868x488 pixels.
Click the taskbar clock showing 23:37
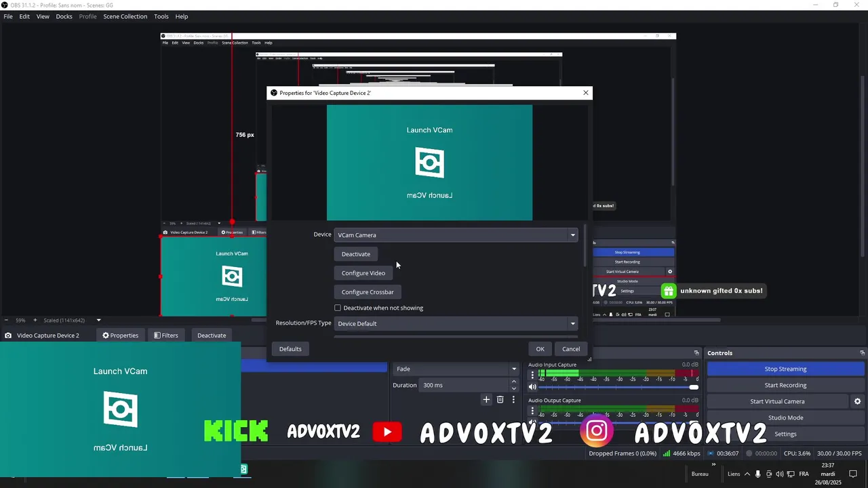coord(828,474)
